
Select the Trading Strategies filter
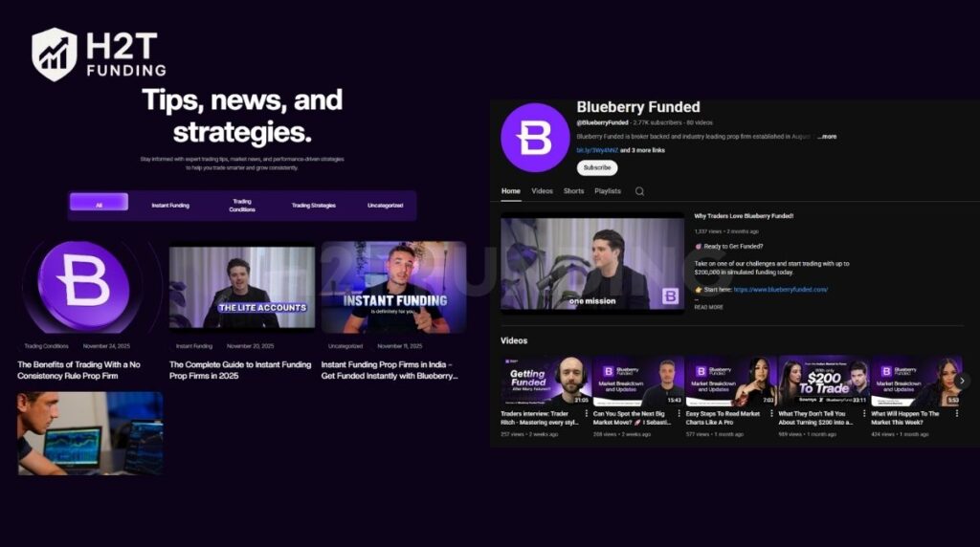click(x=314, y=206)
